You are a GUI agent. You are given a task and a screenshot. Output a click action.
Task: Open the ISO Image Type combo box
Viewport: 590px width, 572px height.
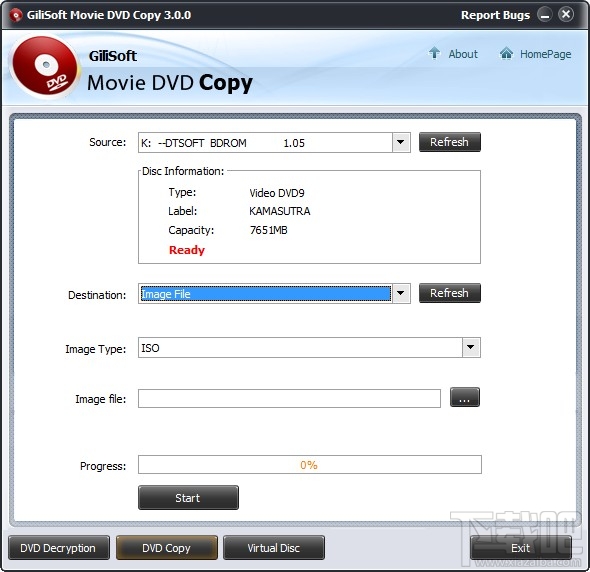309,347
